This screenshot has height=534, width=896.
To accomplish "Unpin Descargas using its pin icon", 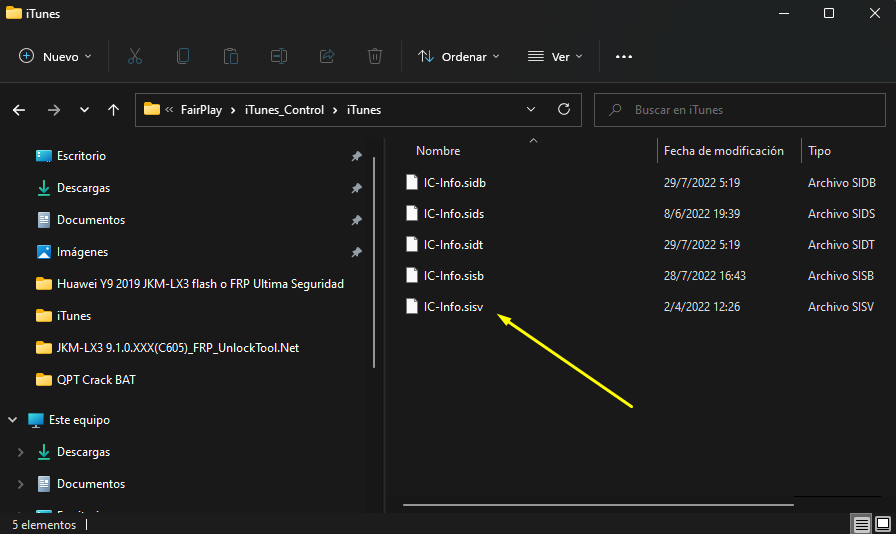I will [x=357, y=188].
